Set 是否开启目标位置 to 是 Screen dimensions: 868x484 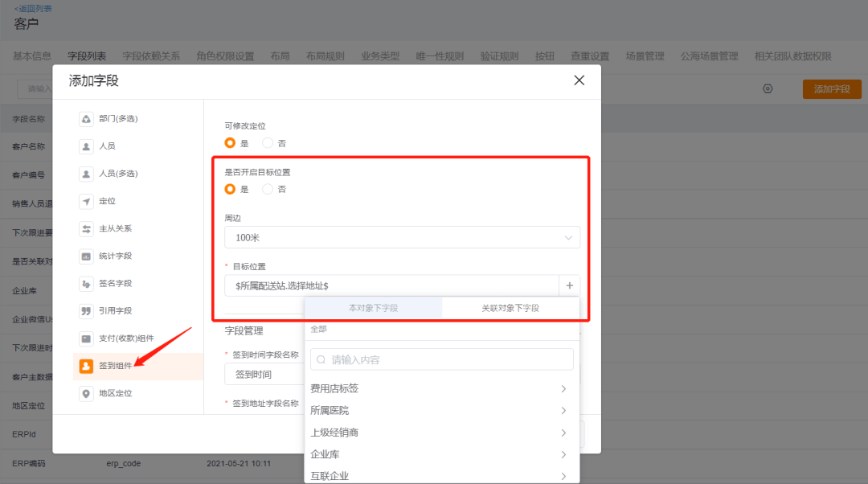[230, 190]
